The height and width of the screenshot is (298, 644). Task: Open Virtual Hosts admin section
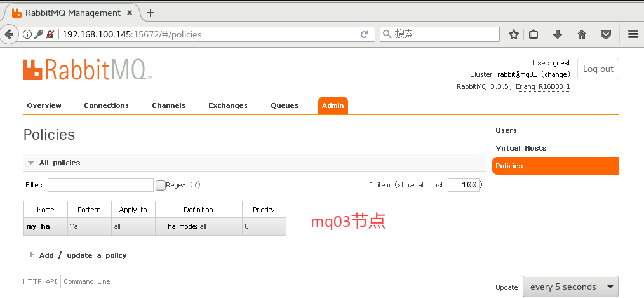[x=521, y=148]
